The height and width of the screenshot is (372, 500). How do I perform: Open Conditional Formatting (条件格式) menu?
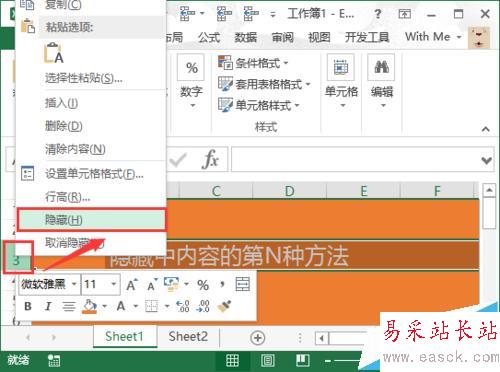[253, 63]
